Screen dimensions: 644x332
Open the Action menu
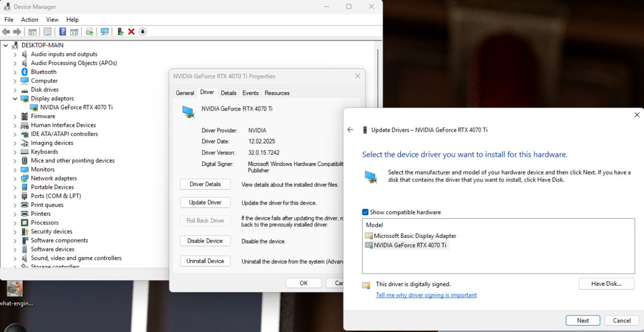pos(30,20)
